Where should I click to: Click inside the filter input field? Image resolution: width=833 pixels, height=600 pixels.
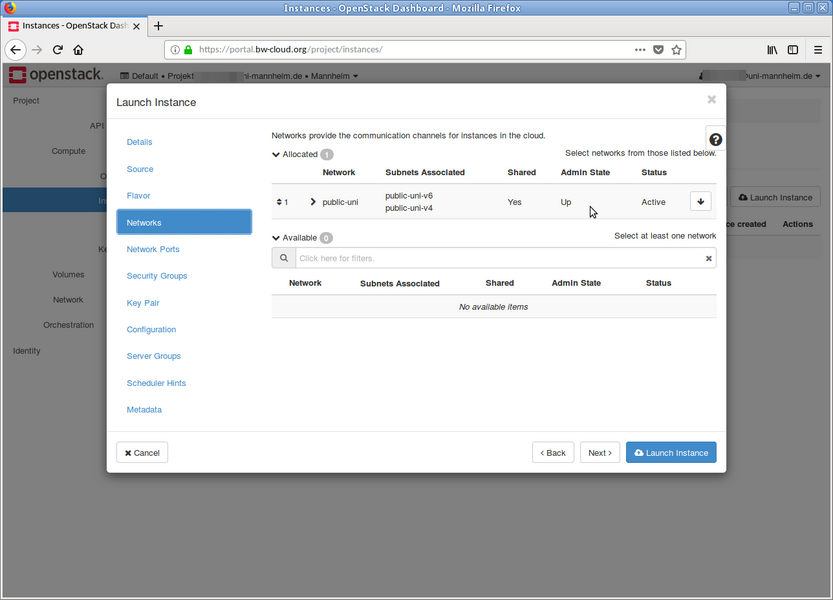pos(500,258)
